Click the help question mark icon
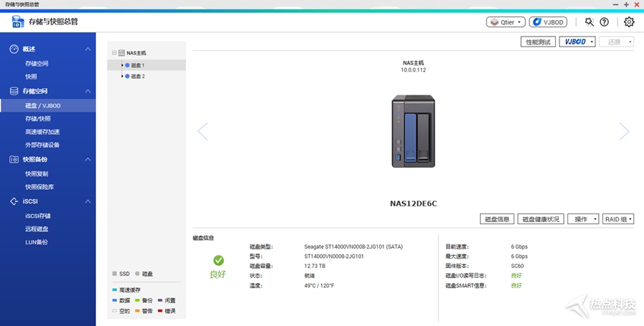The width and height of the screenshot is (644, 326). click(x=605, y=22)
